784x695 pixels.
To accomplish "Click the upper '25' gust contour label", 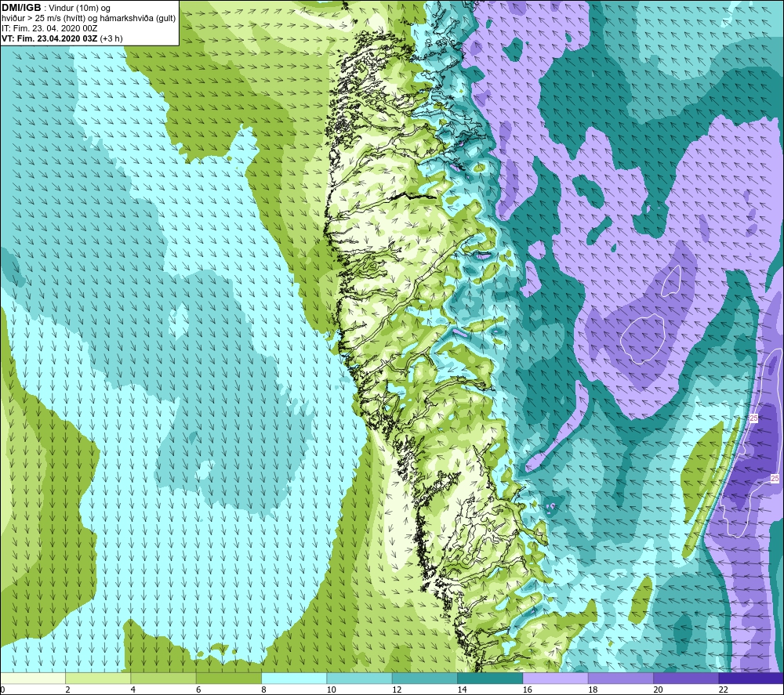I will (754, 418).
